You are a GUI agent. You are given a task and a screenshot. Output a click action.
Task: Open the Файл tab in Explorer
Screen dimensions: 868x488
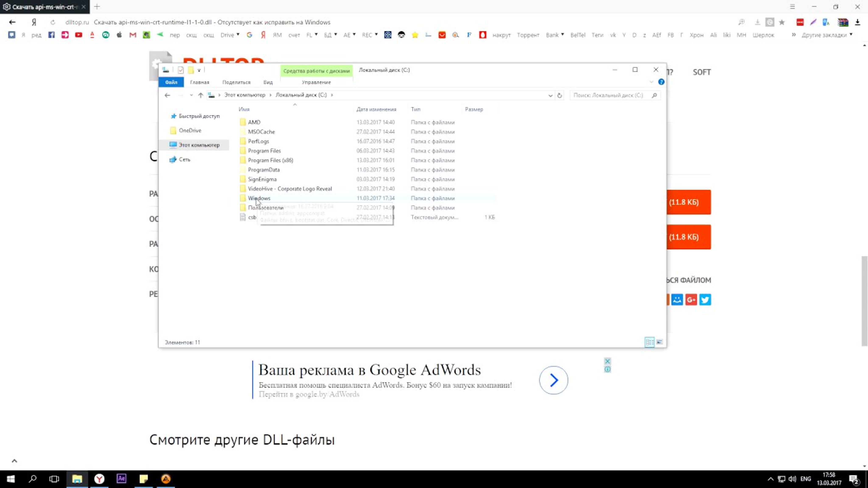(171, 82)
